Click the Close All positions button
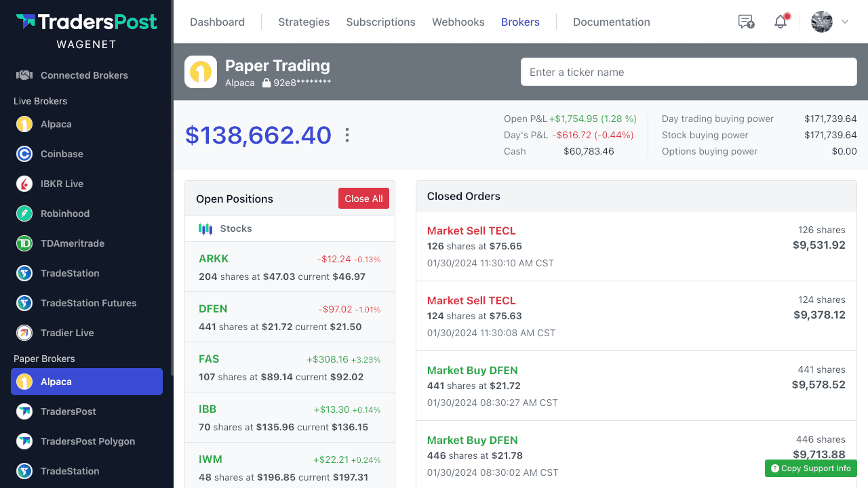 click(363, 198)
